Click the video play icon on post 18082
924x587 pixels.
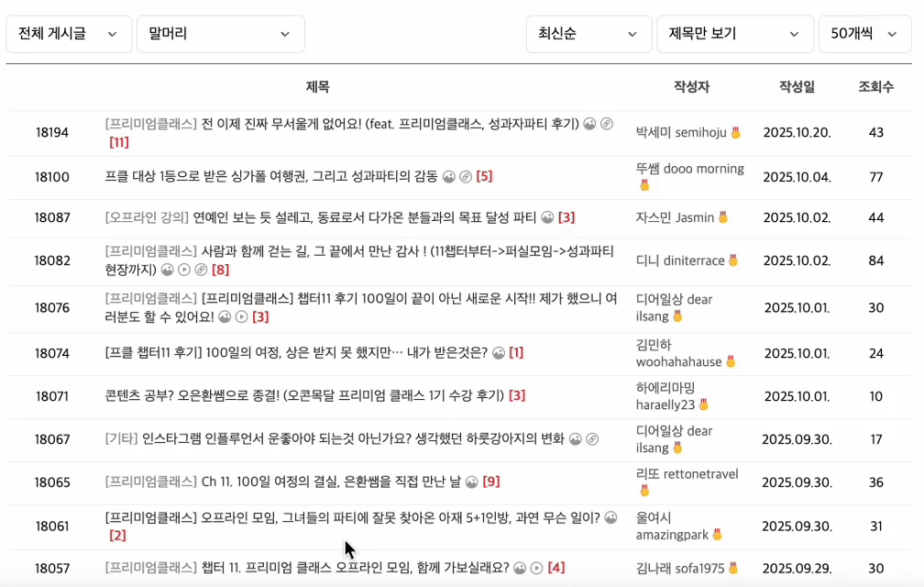183,270
